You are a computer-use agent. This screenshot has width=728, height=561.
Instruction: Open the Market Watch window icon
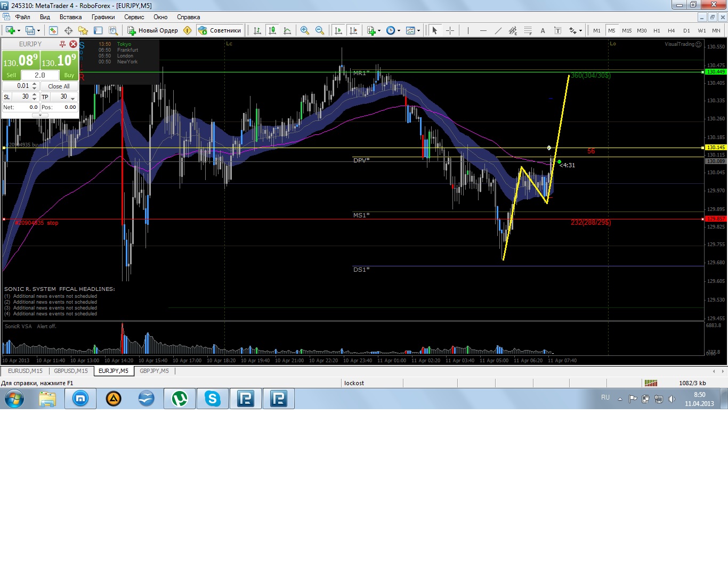pos(53,30)
